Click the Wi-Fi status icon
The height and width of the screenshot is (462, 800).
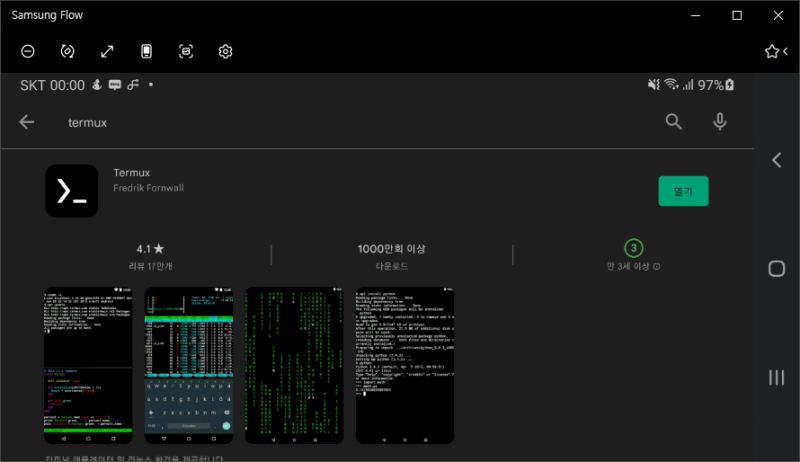(x=671, y=84)
